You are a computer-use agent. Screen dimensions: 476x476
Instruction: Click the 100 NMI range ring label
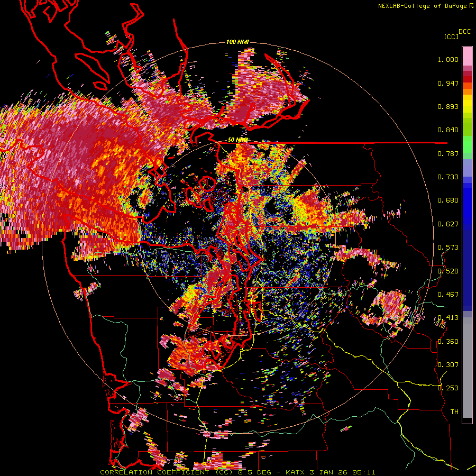tap(237, 42)
